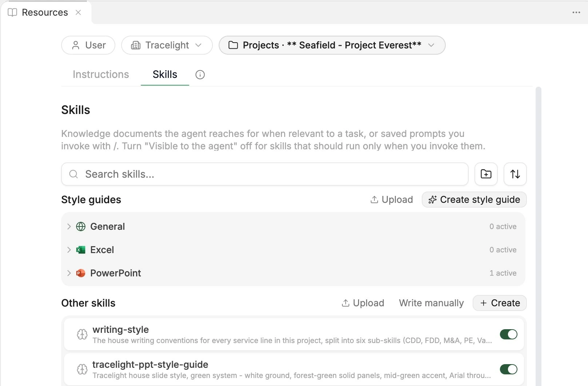Click the PowerPoint app icon

81,273
